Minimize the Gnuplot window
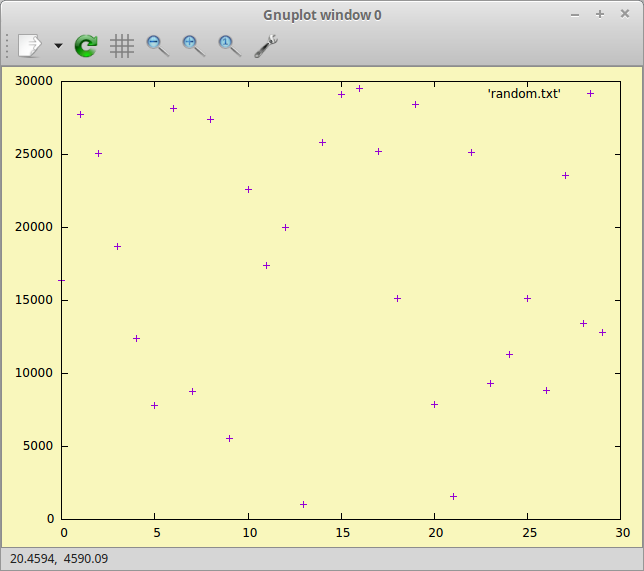Image resolution: width=644 pixels, height=571 pixels. pyautogui.click(x=574, y=15)
